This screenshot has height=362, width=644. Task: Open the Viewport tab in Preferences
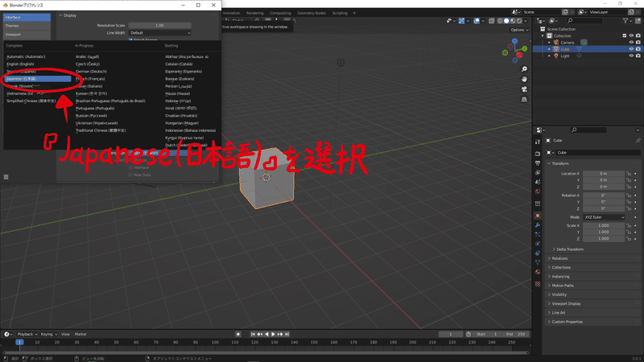(x=27, y=35)
